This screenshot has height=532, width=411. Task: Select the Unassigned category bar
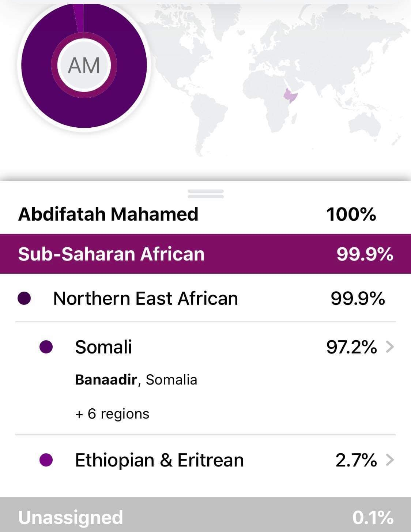205,515
